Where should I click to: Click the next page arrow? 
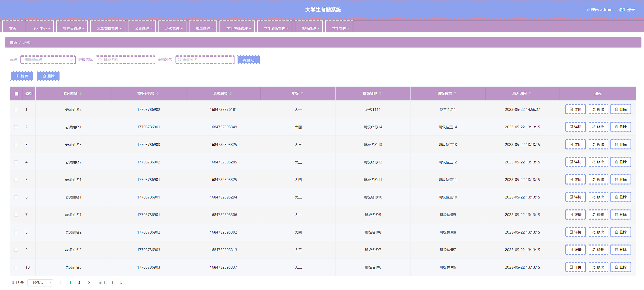[x=89, y=283]
